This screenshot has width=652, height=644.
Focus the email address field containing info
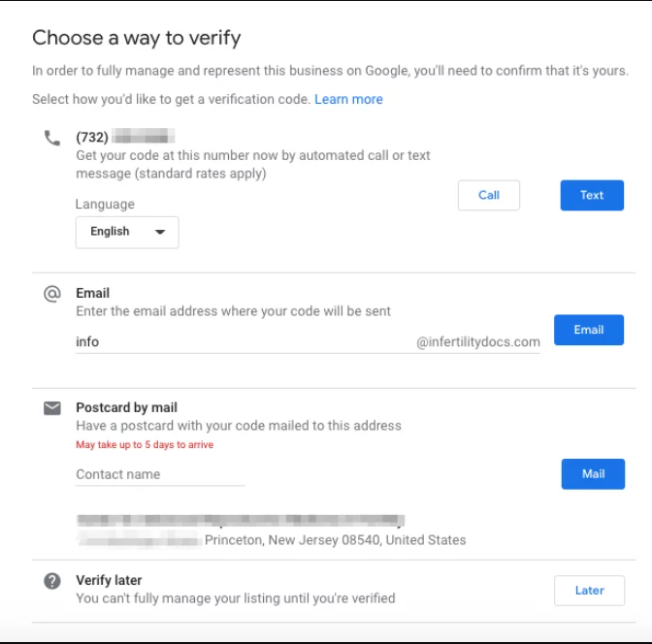pos(243,341)
